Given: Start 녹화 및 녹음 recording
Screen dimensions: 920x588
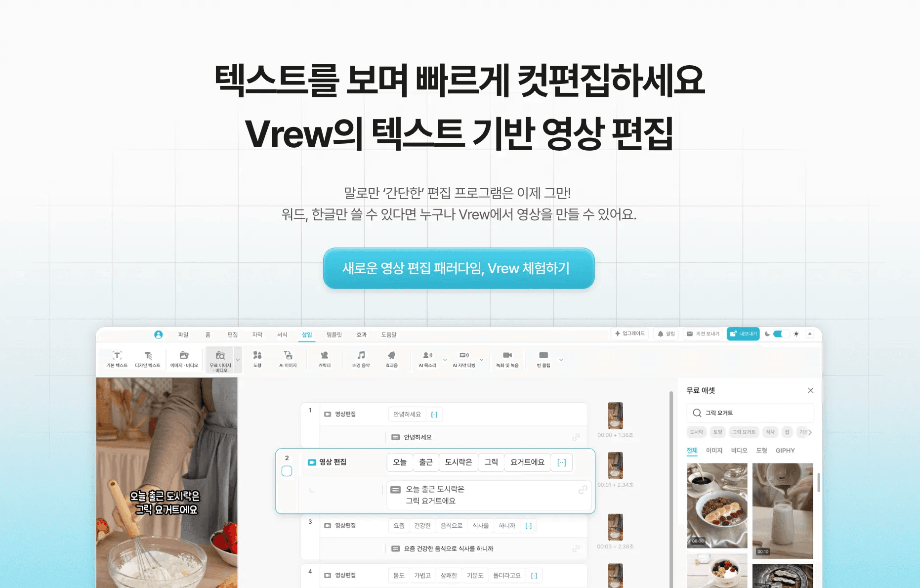Looking at the screenshot, I should coord(507,359).
